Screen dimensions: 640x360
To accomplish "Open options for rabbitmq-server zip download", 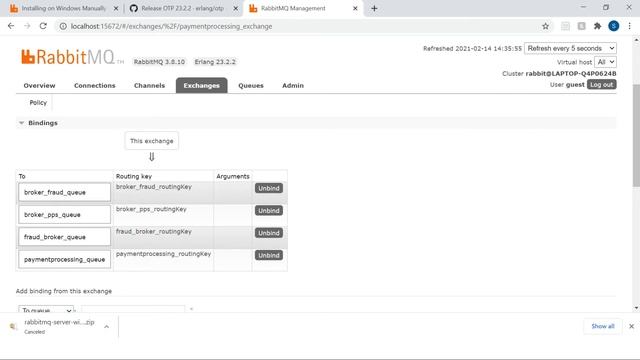I will click(x=107, y=327).
